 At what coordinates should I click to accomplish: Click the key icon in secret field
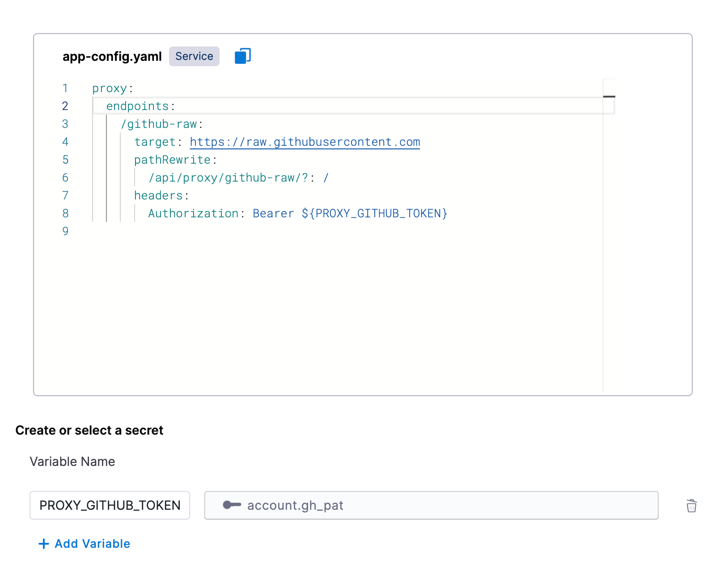pos(232,505)
